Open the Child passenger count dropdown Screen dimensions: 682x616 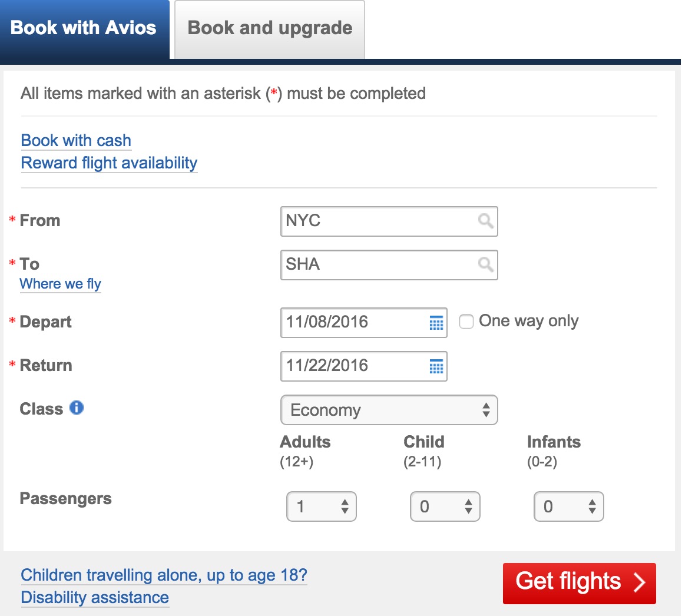point(445,506)
